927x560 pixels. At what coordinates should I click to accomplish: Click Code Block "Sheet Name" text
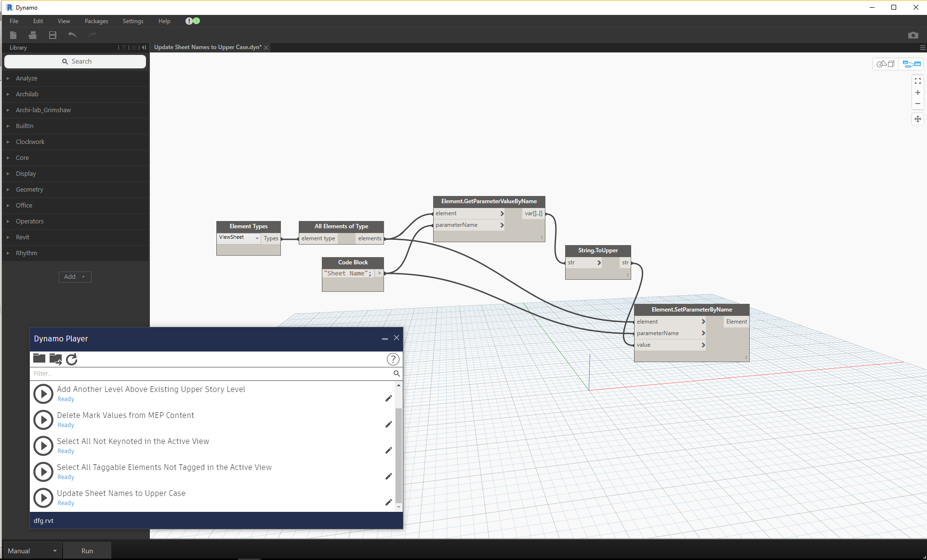(348, 273)
